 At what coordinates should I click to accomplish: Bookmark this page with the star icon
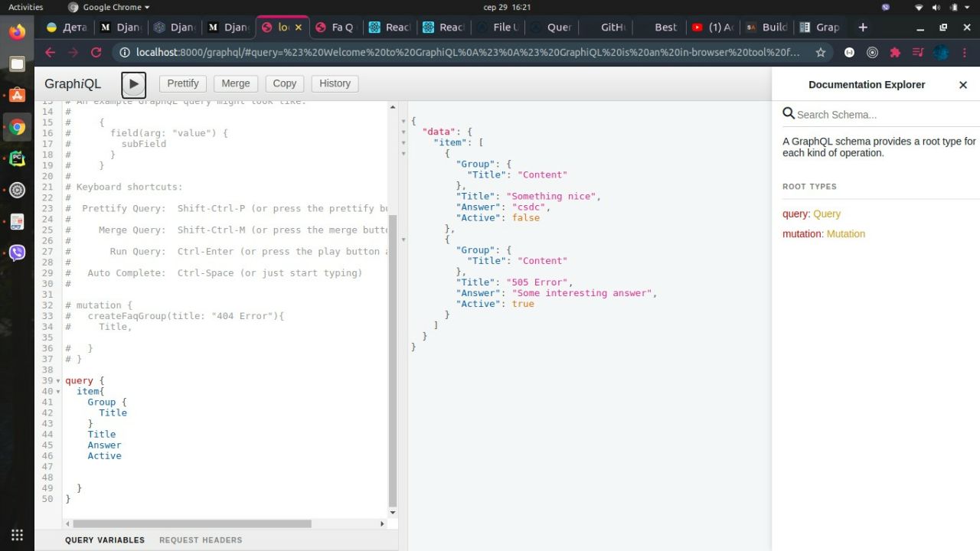[821, 53]
